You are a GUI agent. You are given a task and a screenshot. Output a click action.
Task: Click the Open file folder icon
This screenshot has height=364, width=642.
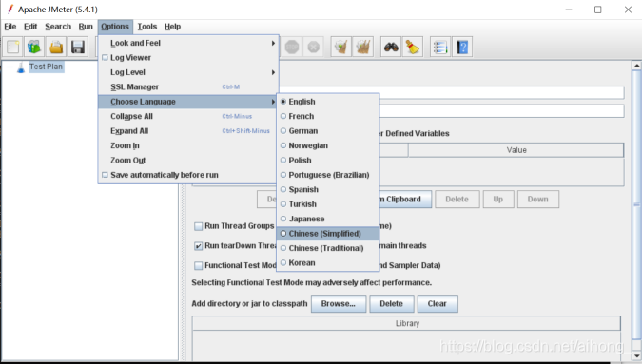[56, 47]
